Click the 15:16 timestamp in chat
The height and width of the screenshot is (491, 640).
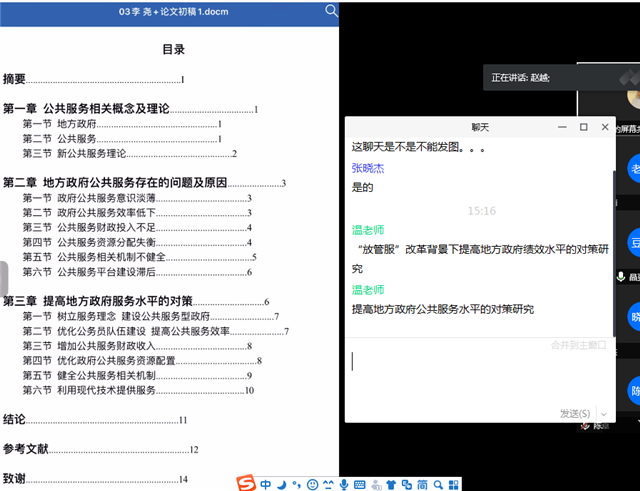[482, 211]
